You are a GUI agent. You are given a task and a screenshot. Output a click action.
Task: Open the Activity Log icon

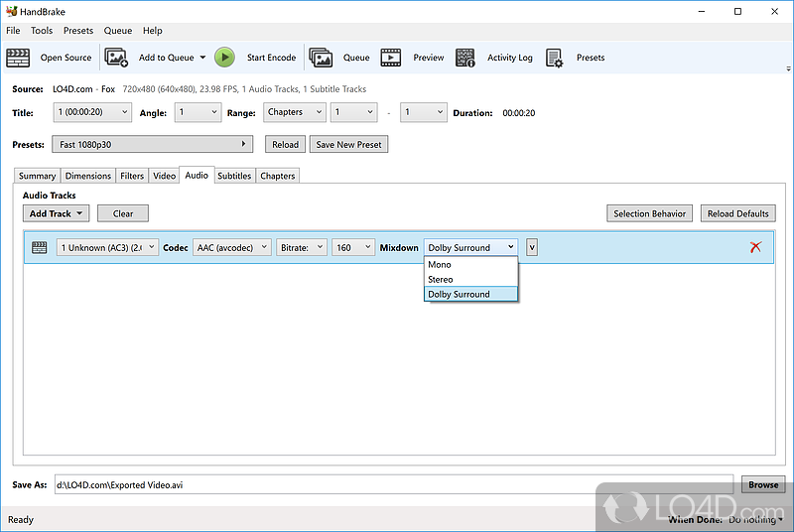click(x=464, y=58)
